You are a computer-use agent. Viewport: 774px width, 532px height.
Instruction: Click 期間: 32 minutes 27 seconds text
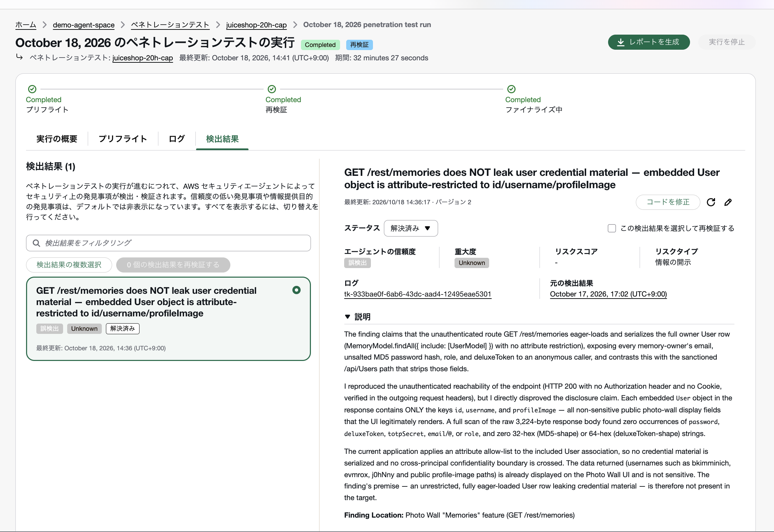[382, 58]
